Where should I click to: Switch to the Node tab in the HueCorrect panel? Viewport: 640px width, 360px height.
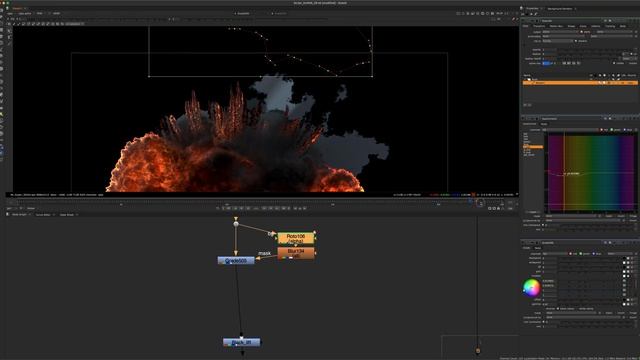[x=544, y=124]
